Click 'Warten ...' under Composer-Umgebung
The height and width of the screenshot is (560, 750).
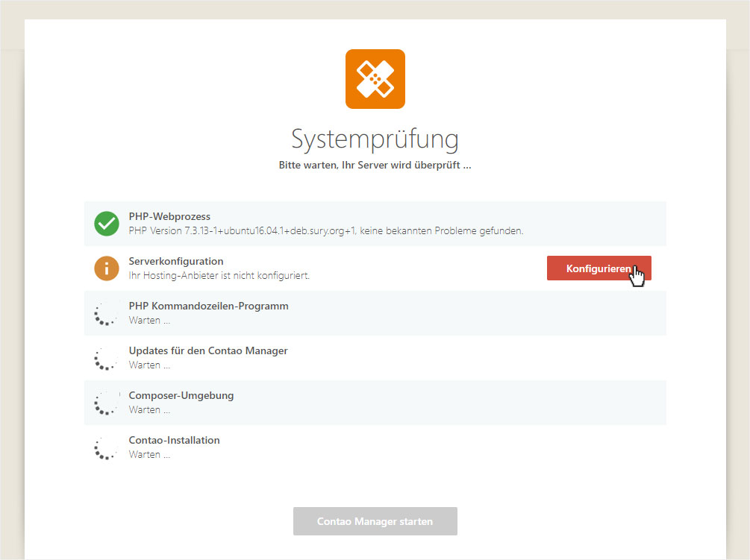point(149,409)
